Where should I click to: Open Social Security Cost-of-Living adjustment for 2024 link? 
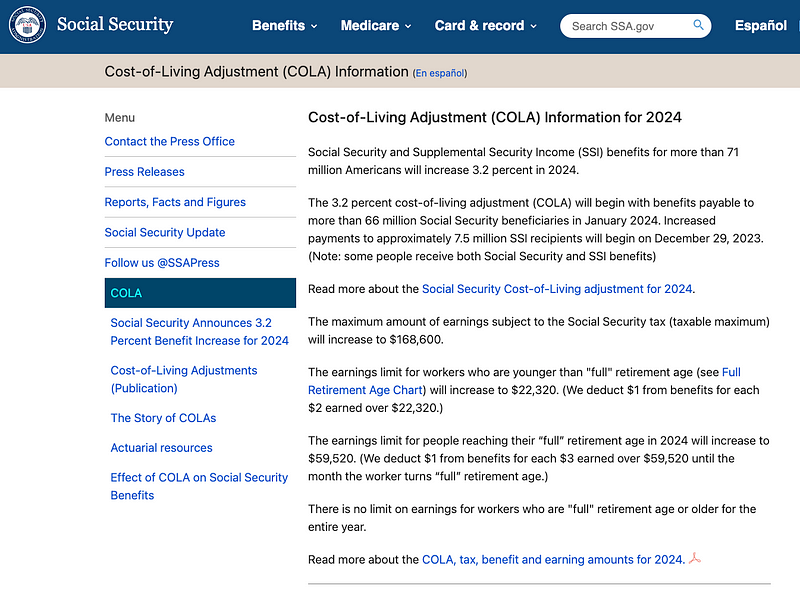557,289
